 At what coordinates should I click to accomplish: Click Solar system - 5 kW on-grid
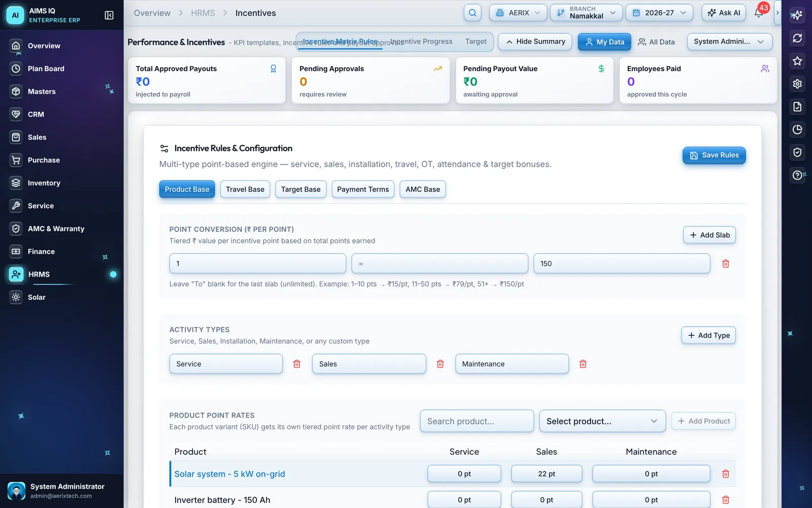coord(229,474)
